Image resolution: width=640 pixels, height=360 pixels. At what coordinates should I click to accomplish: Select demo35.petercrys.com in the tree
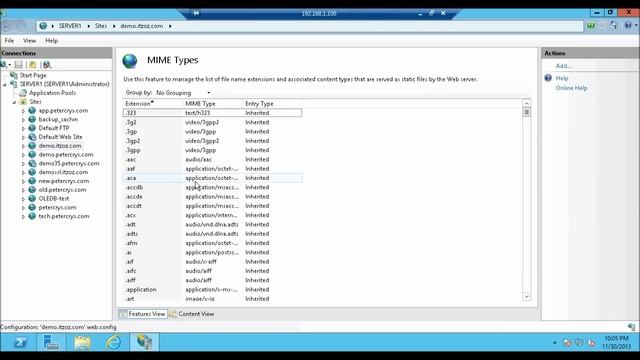click(69, 163)
